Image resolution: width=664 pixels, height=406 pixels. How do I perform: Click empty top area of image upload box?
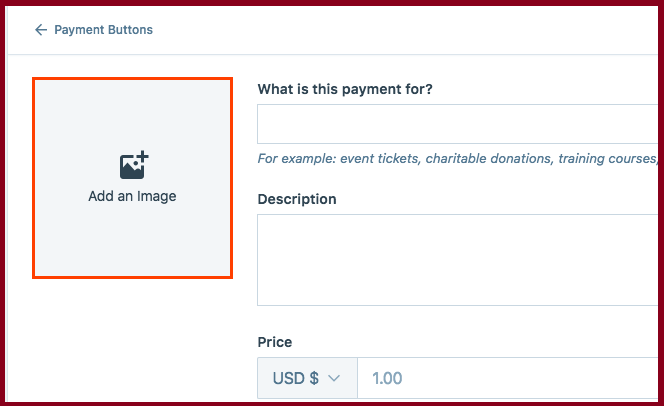[132, 110]
